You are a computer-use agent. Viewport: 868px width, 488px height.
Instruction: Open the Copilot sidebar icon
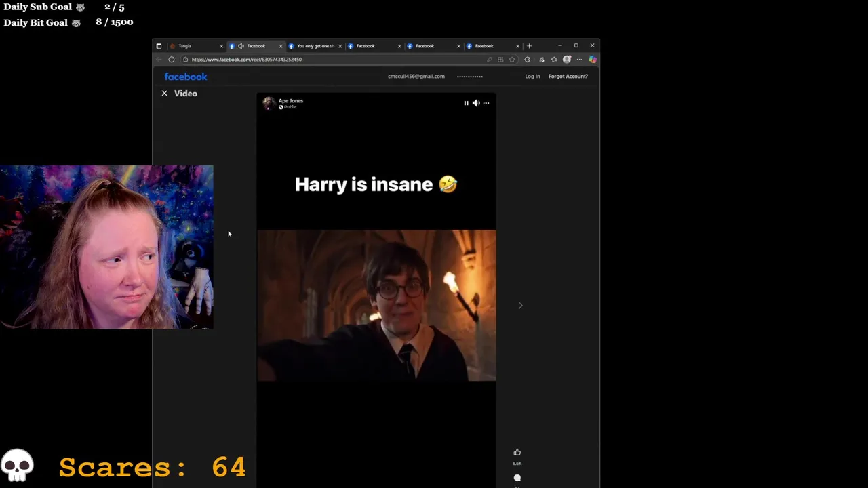coord(592,60)
